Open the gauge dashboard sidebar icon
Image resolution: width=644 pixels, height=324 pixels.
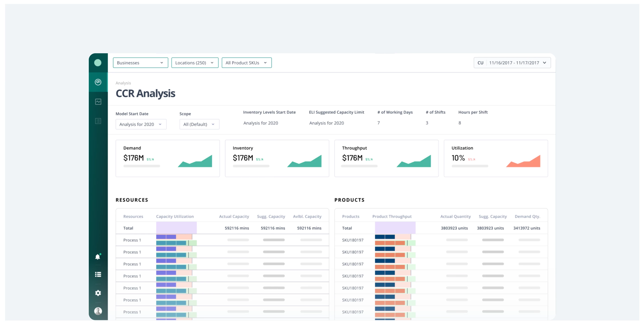(x=98, y=82)
